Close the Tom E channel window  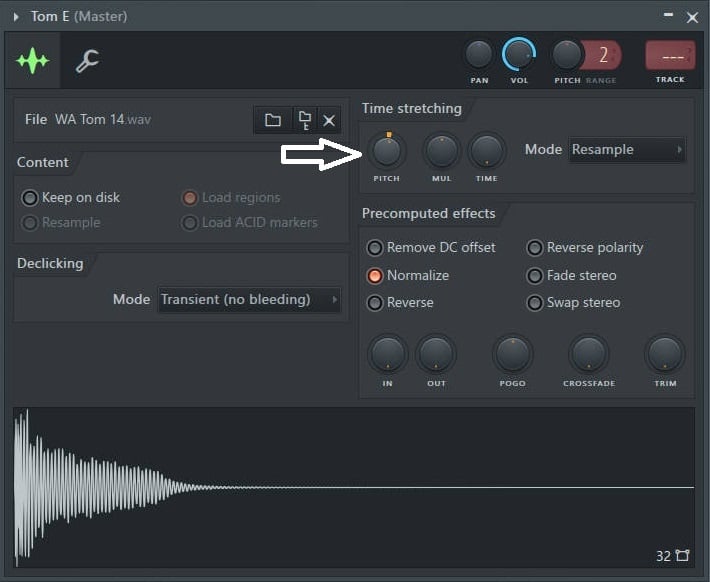[x=692, y=18]
